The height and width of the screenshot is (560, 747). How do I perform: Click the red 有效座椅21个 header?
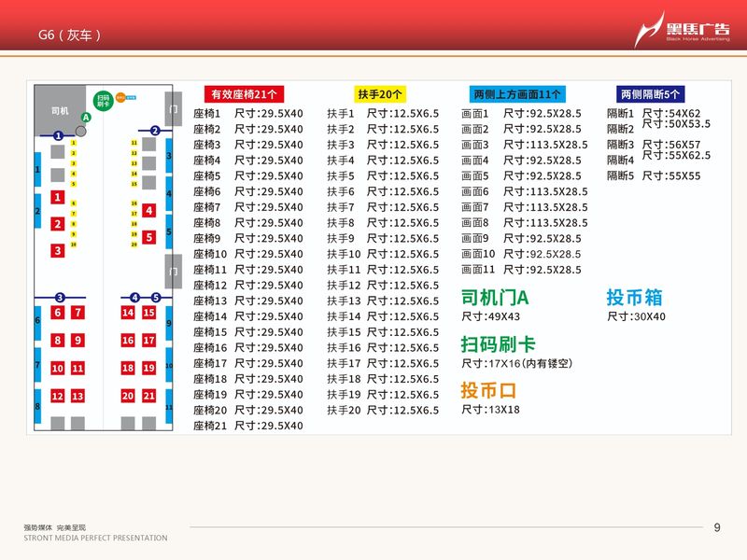[245, 94]
